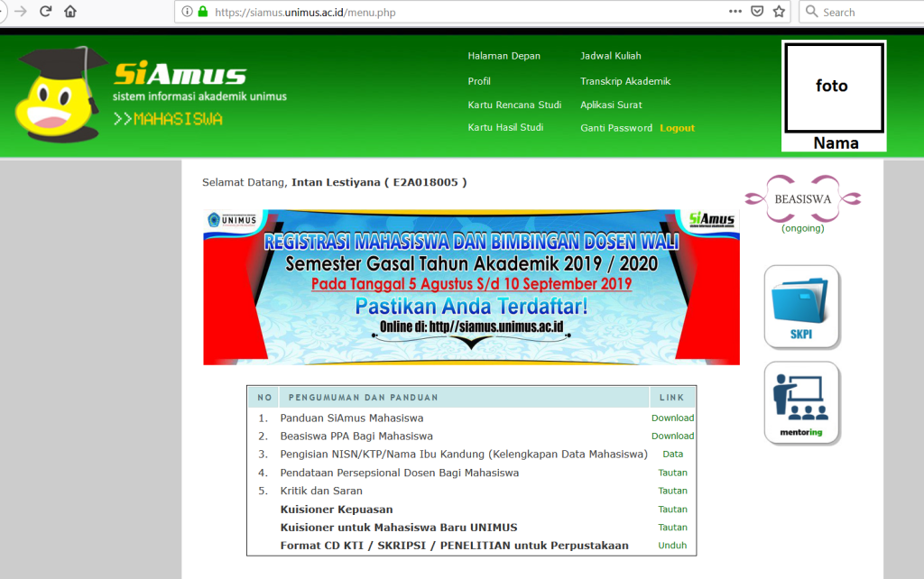Click 'Kuisioner Kepuasan' row text
The image size is (924, 579).
click(x=337, y=510)
